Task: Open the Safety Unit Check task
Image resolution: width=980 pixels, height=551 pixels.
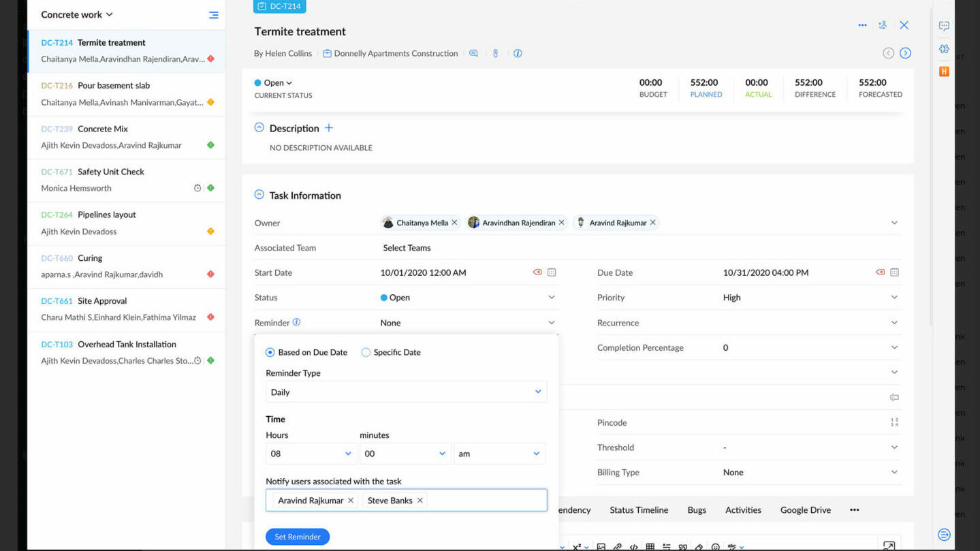Action: [127, 180]
